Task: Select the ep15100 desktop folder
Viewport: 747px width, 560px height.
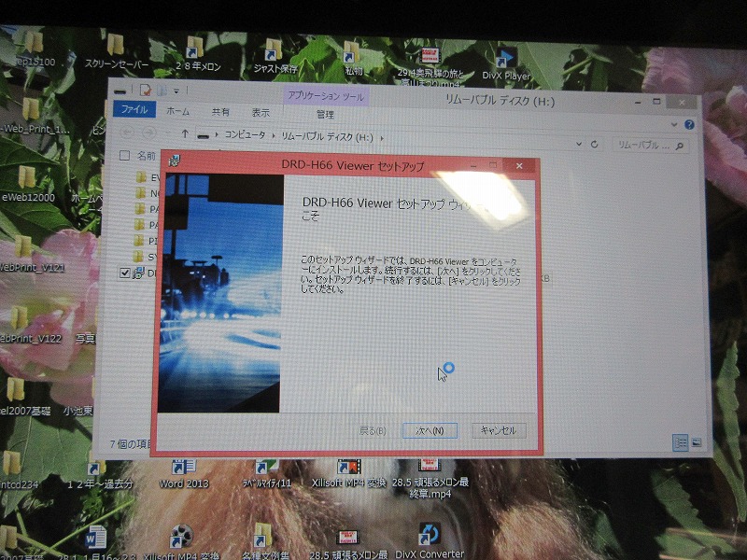Action: (x=35, y=50)
